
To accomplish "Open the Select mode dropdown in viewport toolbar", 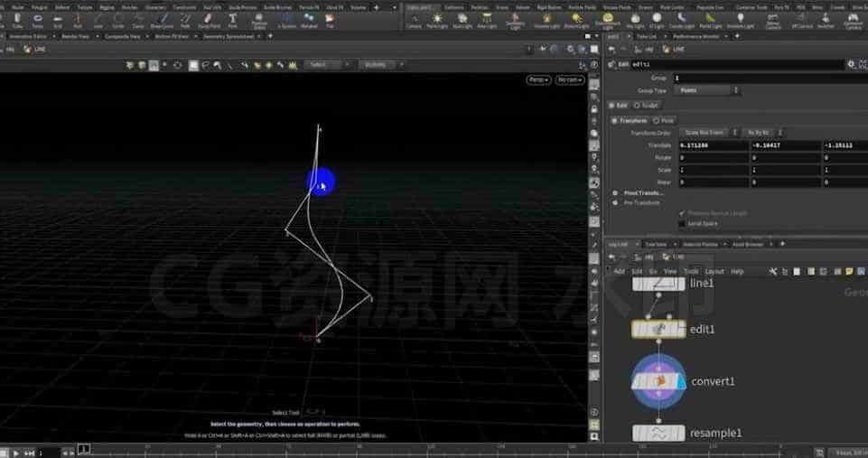I will pos(327,65).
